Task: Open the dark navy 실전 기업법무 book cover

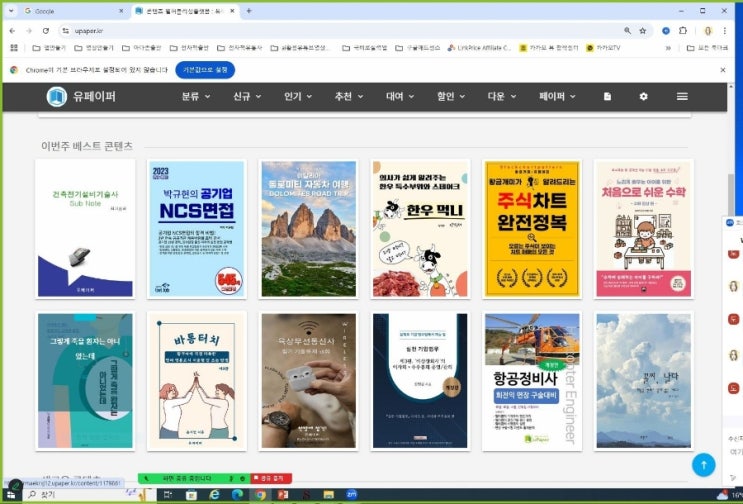Action: (420, 381)
